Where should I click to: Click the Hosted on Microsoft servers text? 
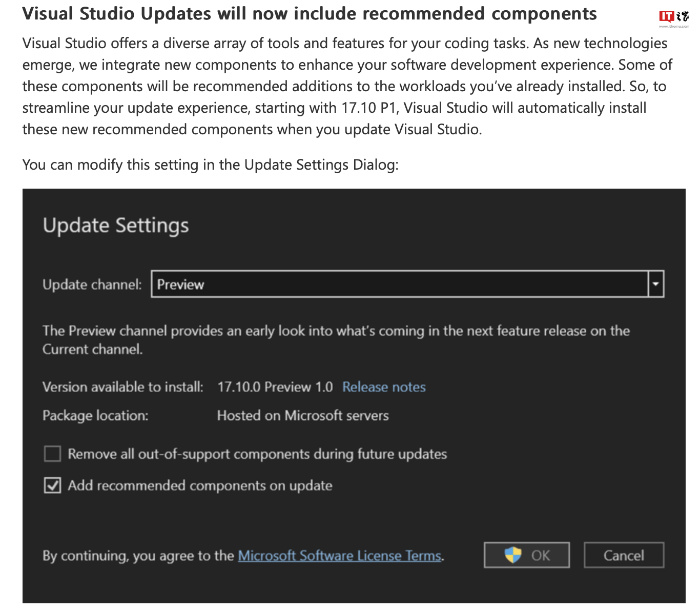click(x=303, y=415)
